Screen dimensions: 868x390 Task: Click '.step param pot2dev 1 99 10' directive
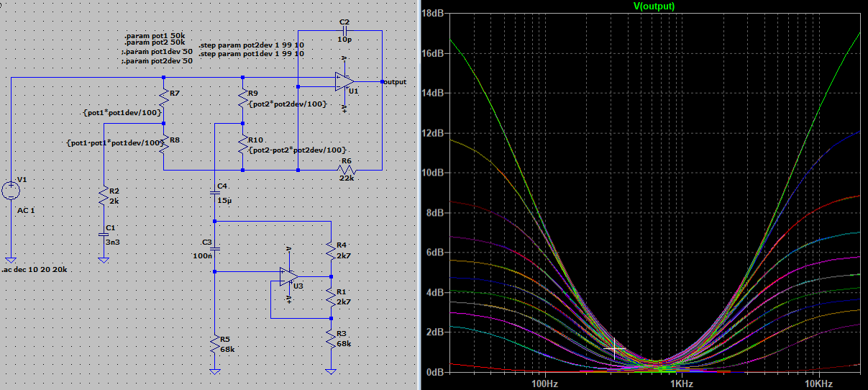[251, 45]
